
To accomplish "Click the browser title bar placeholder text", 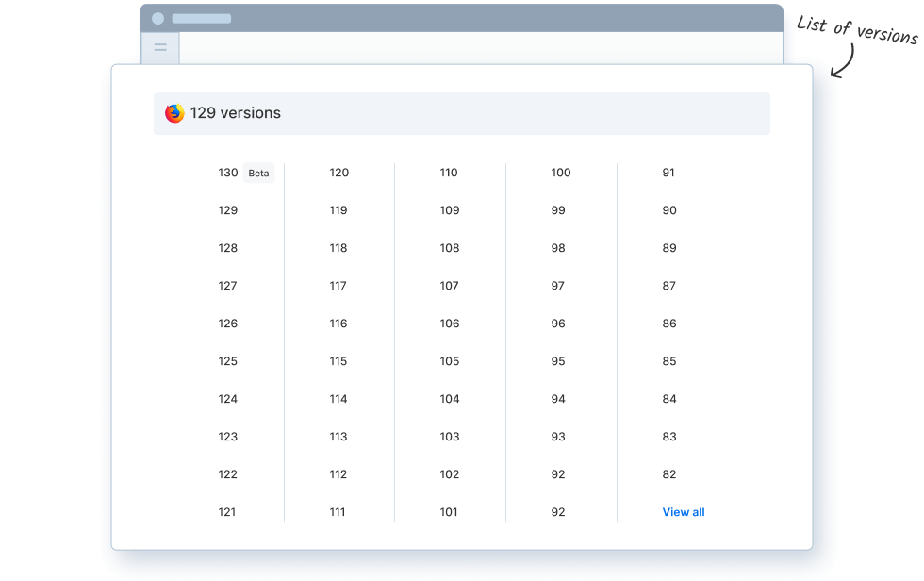I will coord(201,17).
